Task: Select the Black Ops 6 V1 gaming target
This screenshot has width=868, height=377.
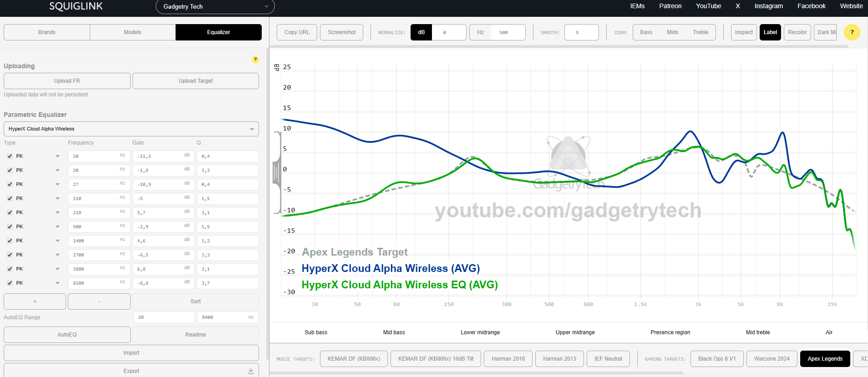Action: (x=717, y=359)
